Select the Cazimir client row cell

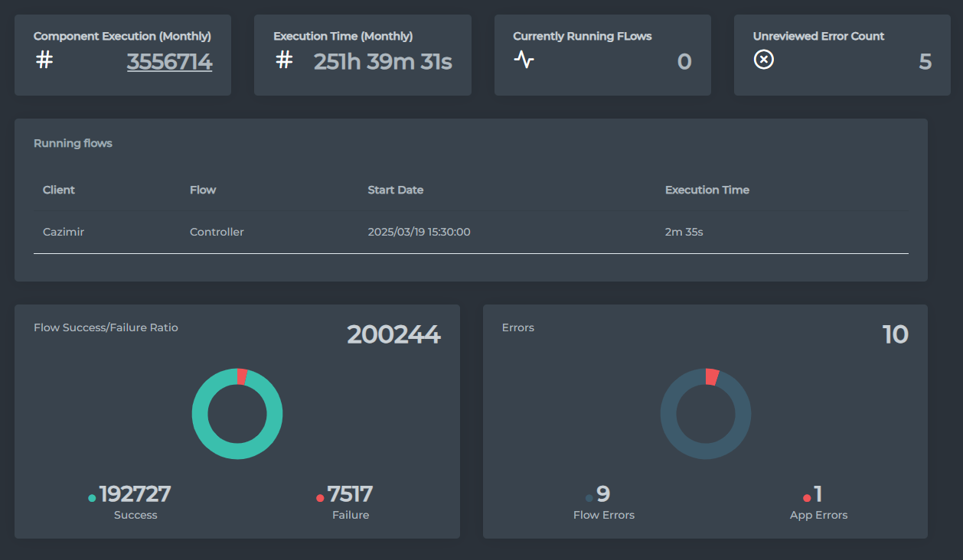64,232
